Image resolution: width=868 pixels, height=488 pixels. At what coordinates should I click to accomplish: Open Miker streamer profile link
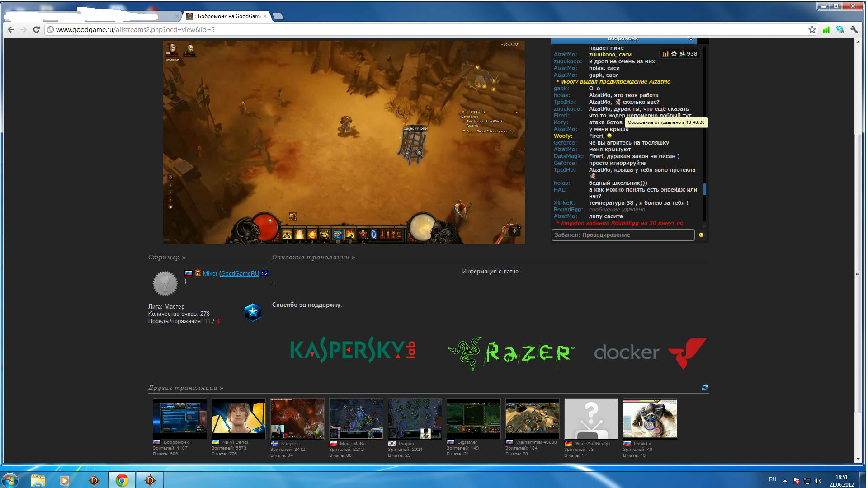pyautogui.click(x=210, y=273)
